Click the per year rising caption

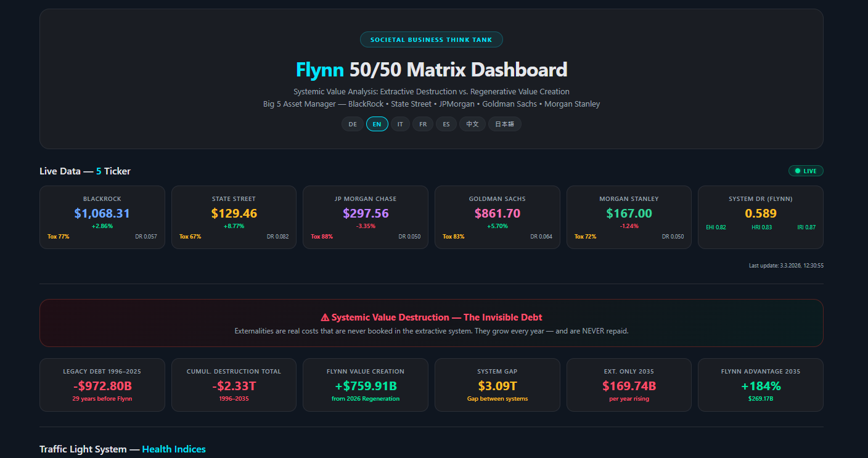pos(629,399)
